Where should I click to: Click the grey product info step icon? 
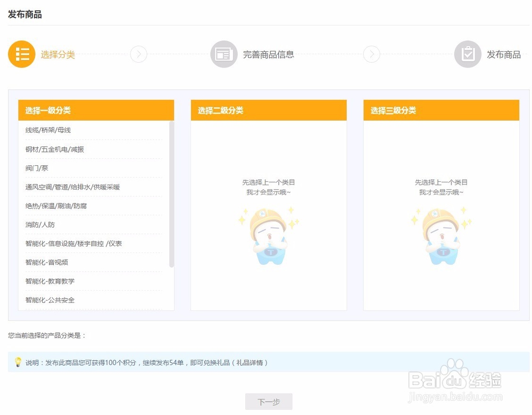pyautogui.click(x=223, y=54)
